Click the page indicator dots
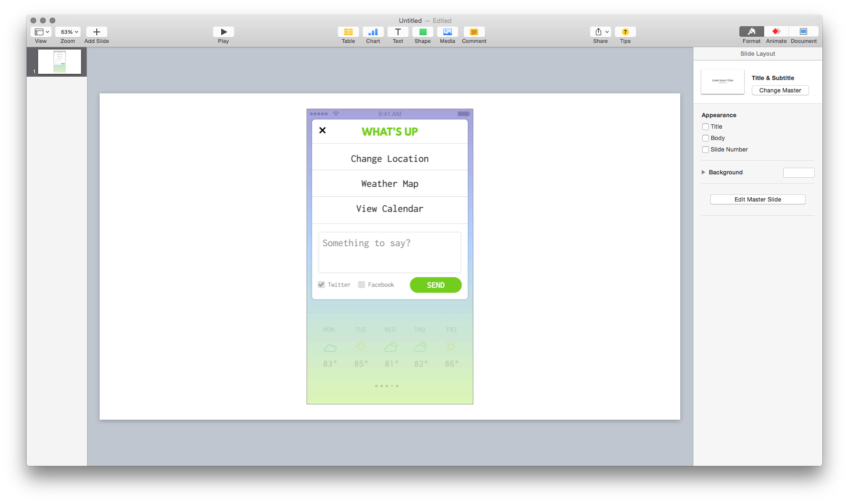 (x=387, y=386)
